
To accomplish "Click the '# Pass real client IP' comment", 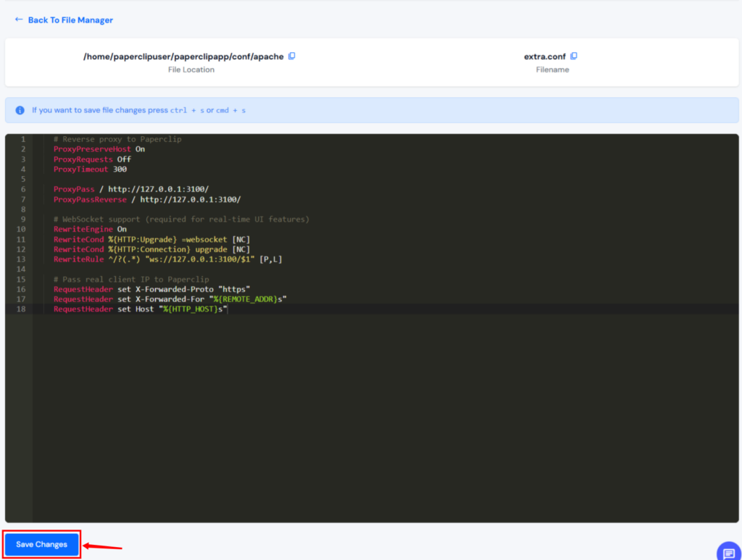I will coord(131,280).
